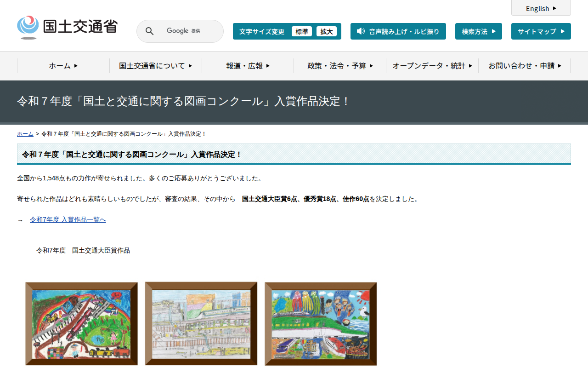The height and width of the screenshot is (368, 588).
Task: Click the arrow icon on the サイトマップ button
Action: click(x=562, y=31)
